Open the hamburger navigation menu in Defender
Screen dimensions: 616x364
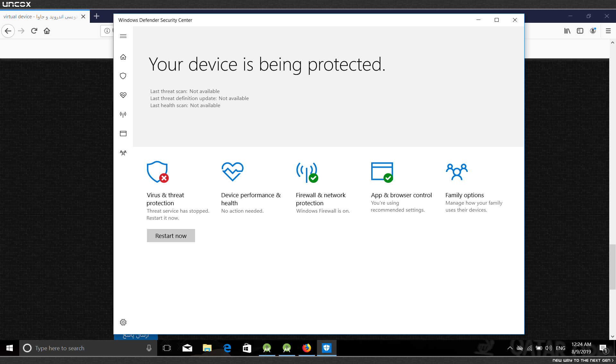click(123, 36)
